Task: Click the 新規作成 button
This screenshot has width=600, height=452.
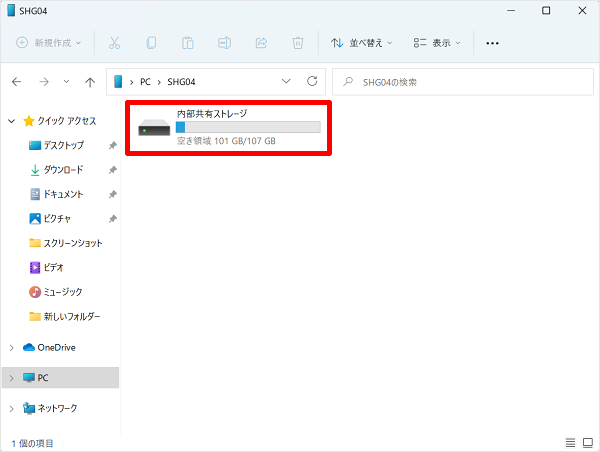Action: (49, 44)
